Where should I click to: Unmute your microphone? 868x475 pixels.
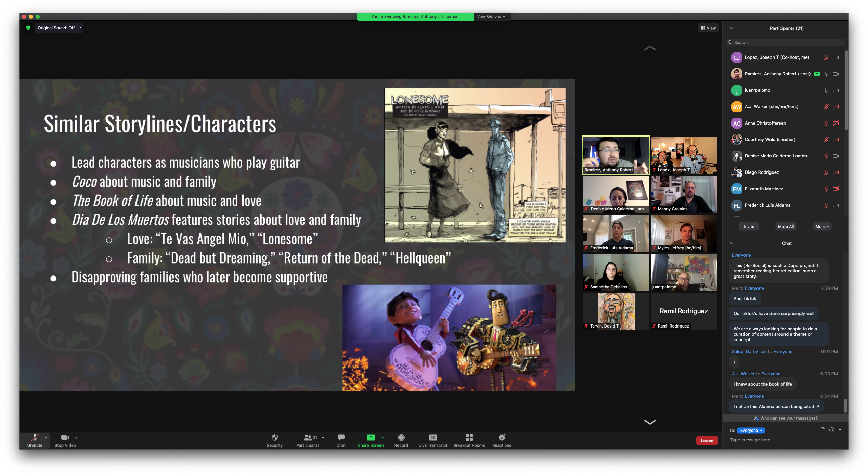click(35, 440)
